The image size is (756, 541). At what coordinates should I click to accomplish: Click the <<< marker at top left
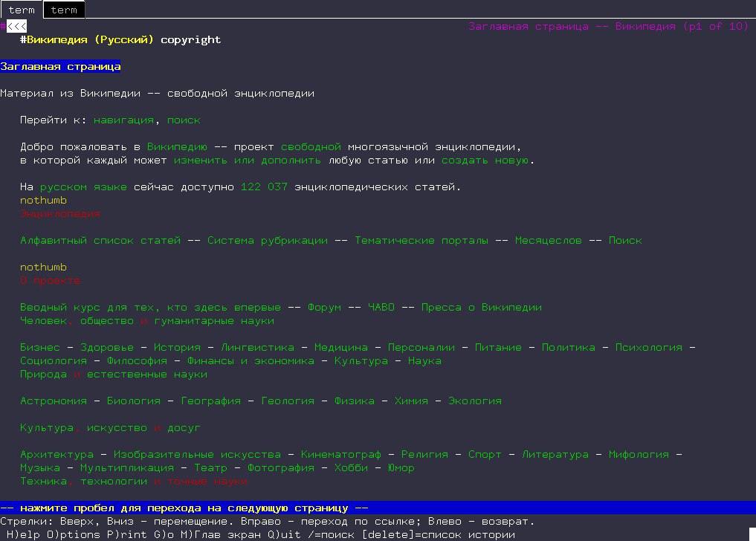pyautogui.click(x=17, y=26)
